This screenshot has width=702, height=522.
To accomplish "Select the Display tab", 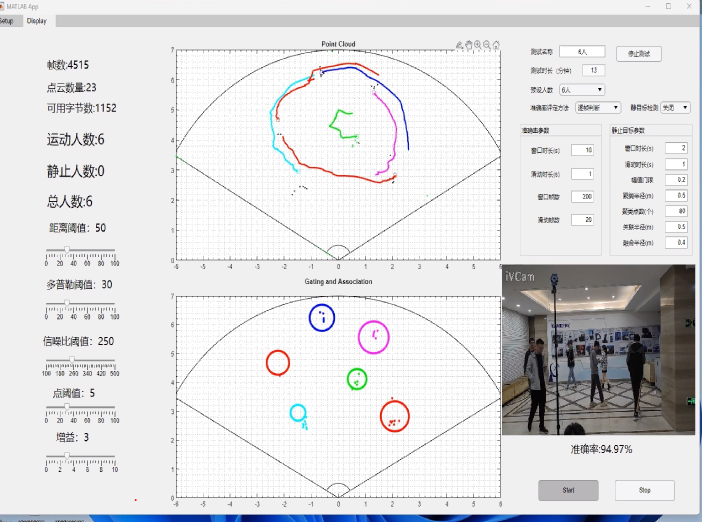I will click(x=39, y=20).
